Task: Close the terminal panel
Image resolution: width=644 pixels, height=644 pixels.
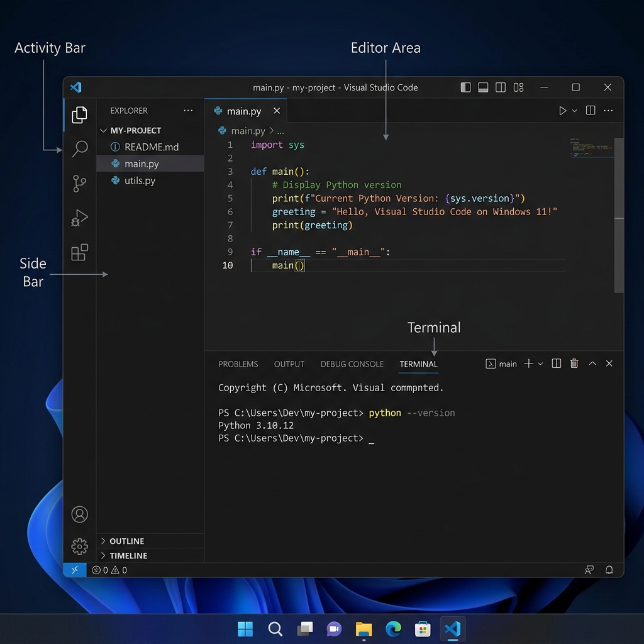Action: click(x=609, y=364)
